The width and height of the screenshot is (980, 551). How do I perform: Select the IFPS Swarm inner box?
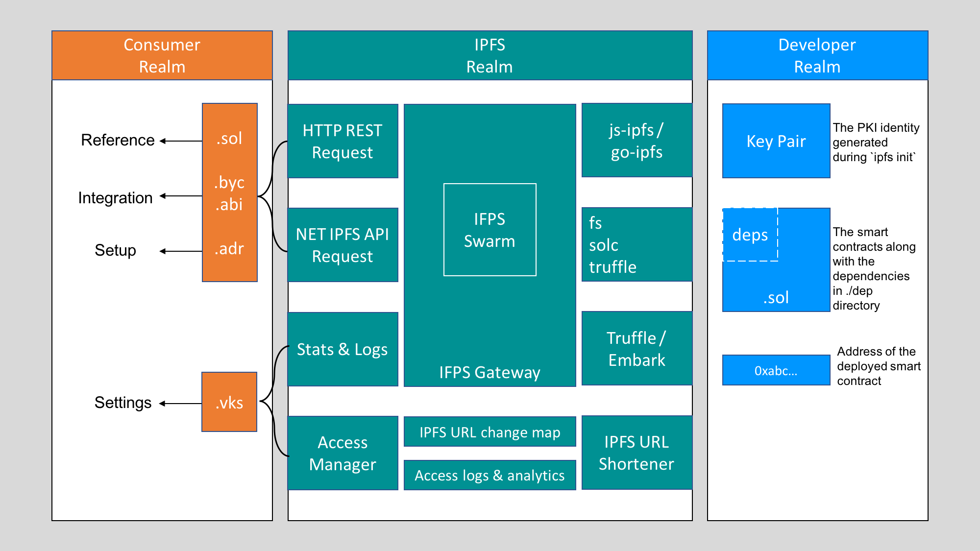490,230
